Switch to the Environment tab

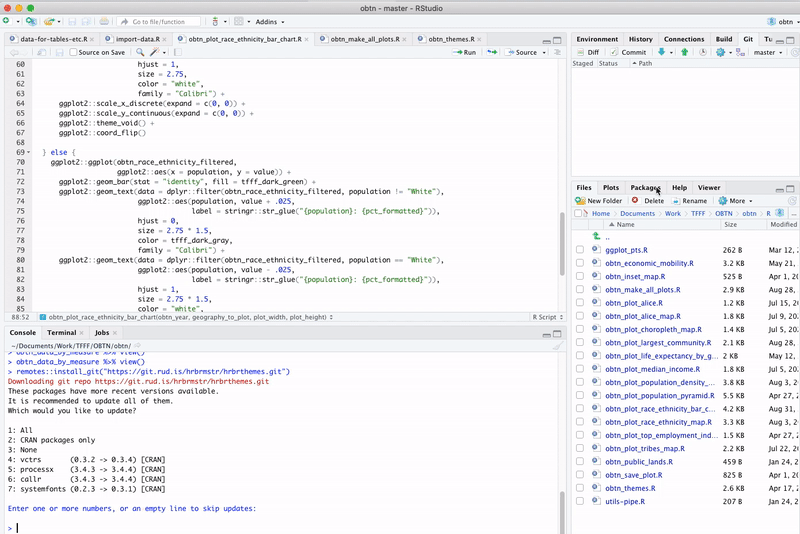pyautogui.click(x=596, y=39)
